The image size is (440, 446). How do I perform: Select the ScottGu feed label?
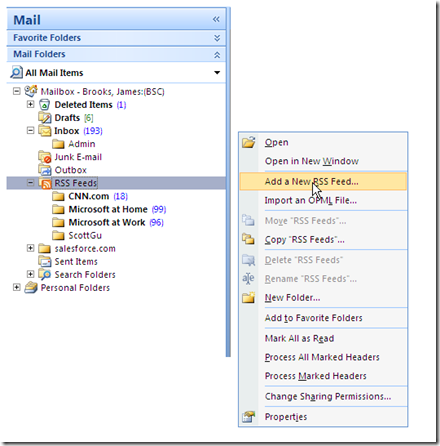click(85, 236)
